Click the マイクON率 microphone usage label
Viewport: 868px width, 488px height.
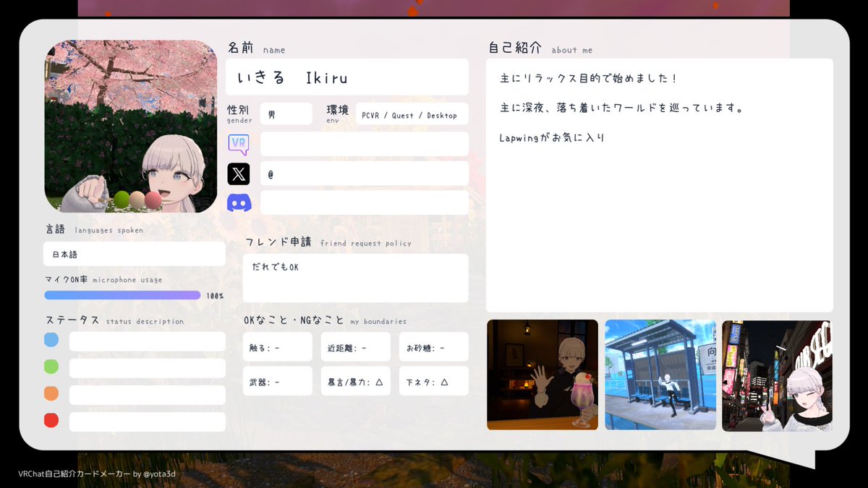(x=103, y=279)
